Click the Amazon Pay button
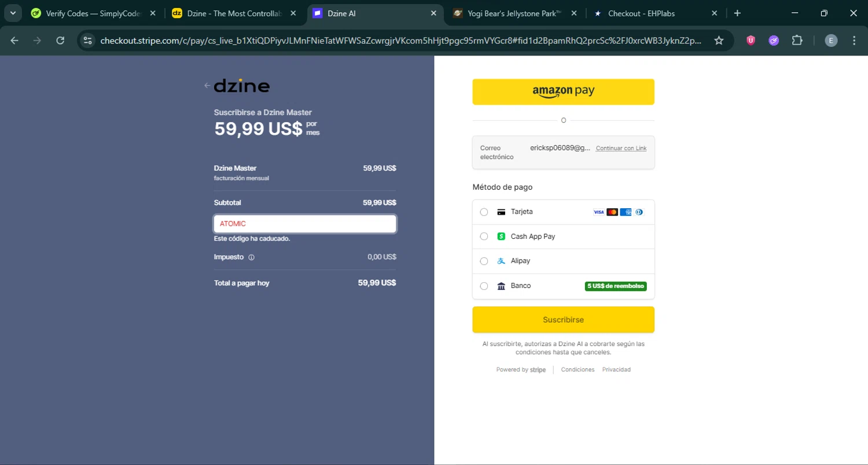 (x=563, y=92)
